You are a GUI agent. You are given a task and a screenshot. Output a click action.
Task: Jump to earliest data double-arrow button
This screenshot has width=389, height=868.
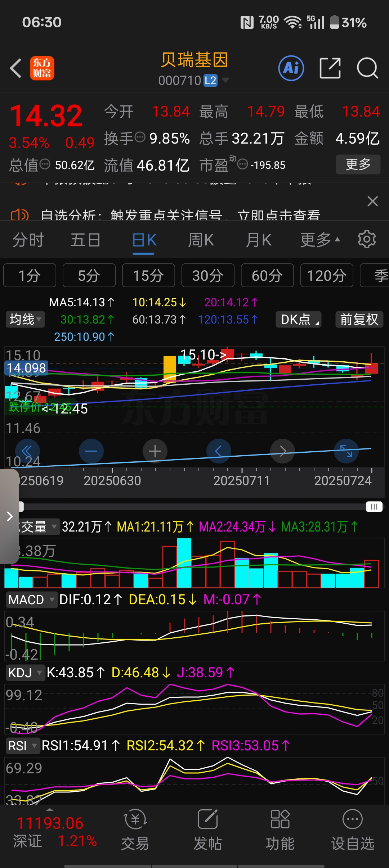coord(27,451)
